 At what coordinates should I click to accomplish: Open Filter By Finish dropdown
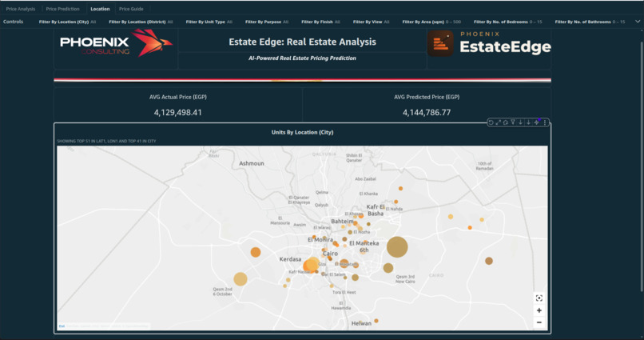pos(320,22)
